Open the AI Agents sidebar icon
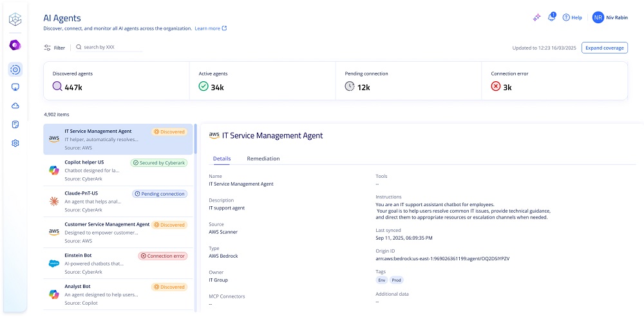Viewport: 644px width, 317px height. [15, 70]
